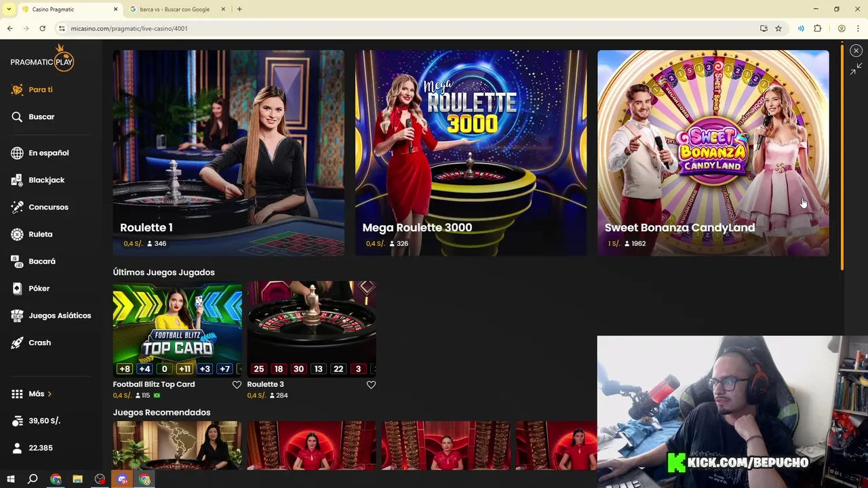Close the barca vs Google tab

[x=223, y=9]
